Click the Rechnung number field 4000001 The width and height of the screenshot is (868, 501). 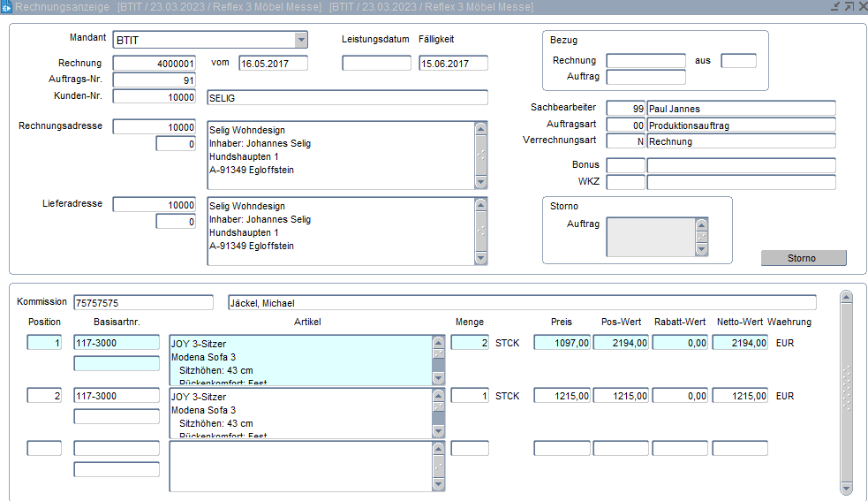point(154,64)
